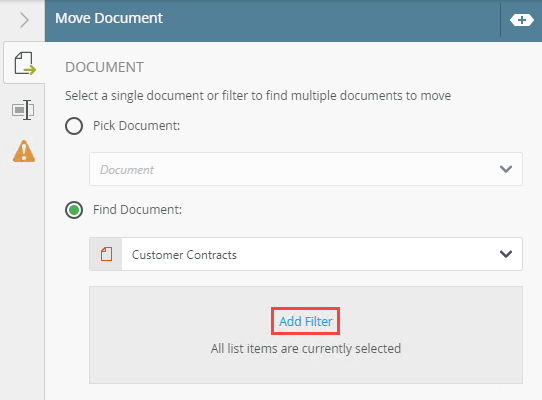Collapse the panel with the header arrow
Image resolution: width=542 pixels, height=400 pixels.
click(x=24, y=20)
